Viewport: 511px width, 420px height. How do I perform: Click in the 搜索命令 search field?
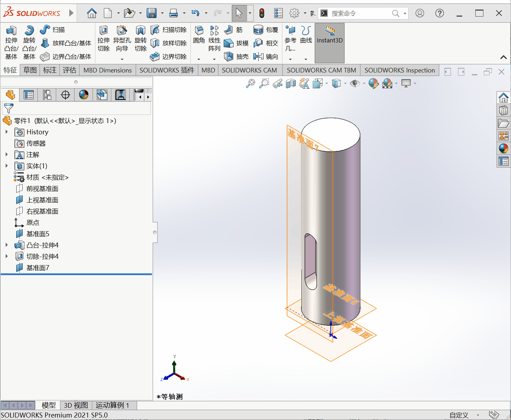(360, 13)
